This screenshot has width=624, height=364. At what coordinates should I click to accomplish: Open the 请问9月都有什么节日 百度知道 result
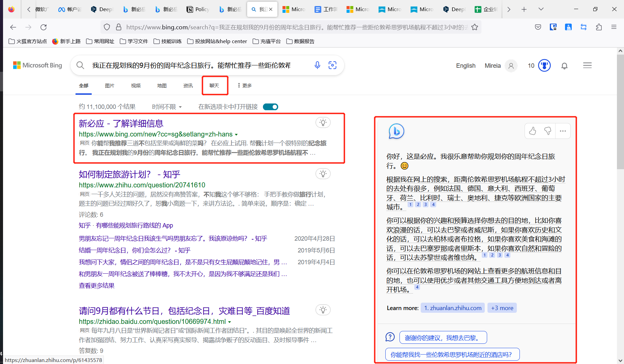pos(184,311)
